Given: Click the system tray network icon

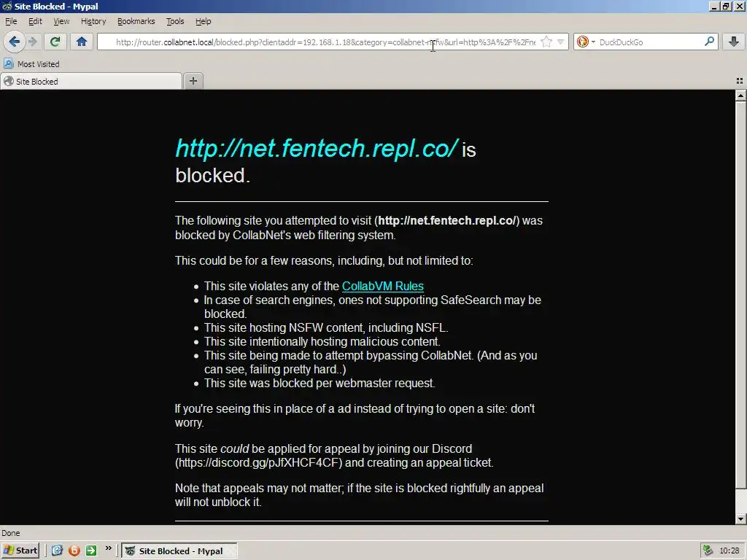Looking at the screenshot, I should coord(708,551).
